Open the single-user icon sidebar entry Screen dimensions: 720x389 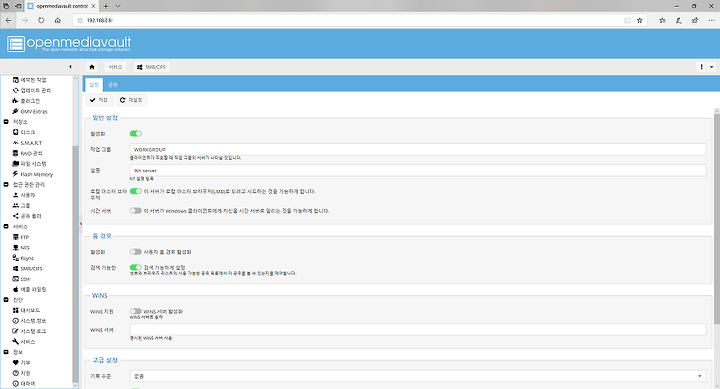tap(24, 195)
